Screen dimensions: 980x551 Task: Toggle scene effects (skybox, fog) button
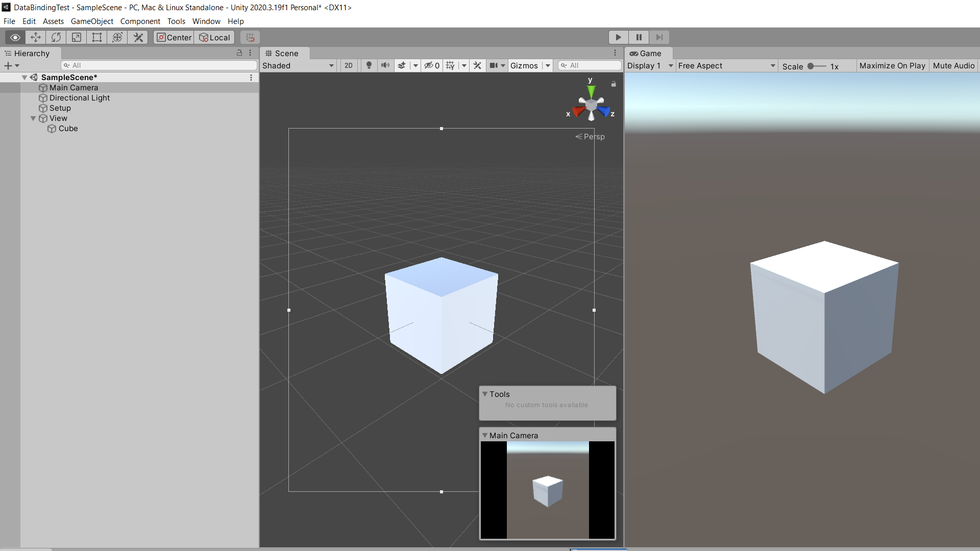402,65
